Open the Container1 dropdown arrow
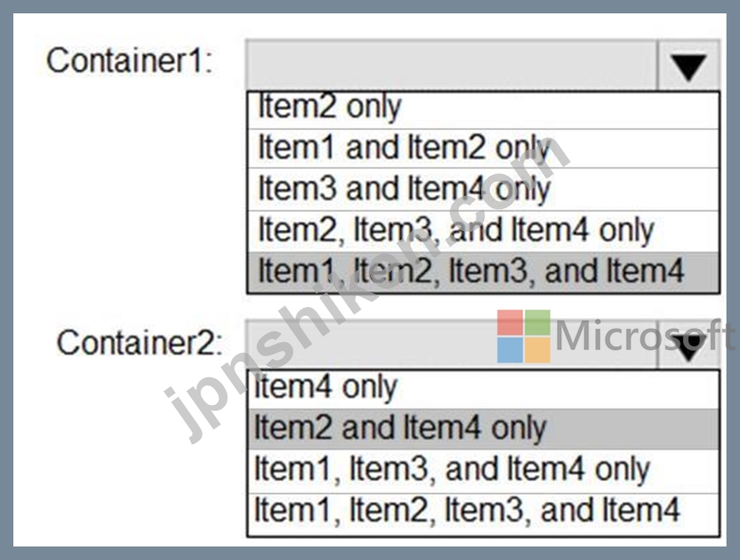This screenshot has height=560, width=740. 688,65
